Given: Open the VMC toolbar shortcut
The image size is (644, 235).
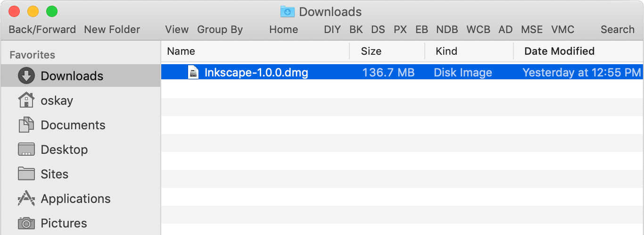Looking at the screenshot, I should coord(563,29).
